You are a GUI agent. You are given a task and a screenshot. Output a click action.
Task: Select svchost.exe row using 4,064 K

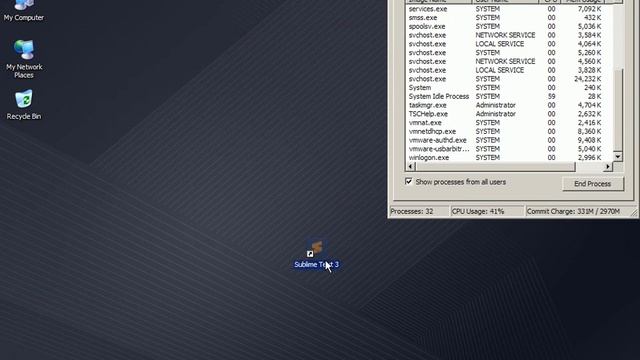click(509, 44)
